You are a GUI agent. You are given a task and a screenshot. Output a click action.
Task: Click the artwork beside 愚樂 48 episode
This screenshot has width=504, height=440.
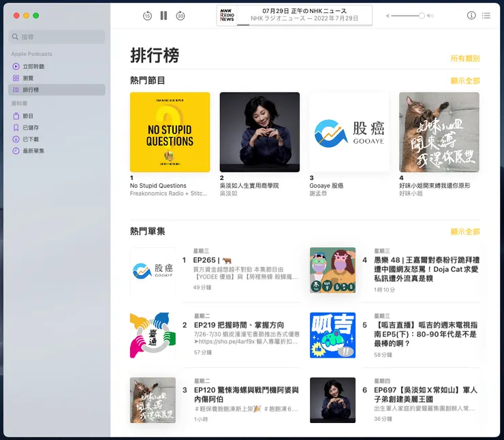[332, 270]
